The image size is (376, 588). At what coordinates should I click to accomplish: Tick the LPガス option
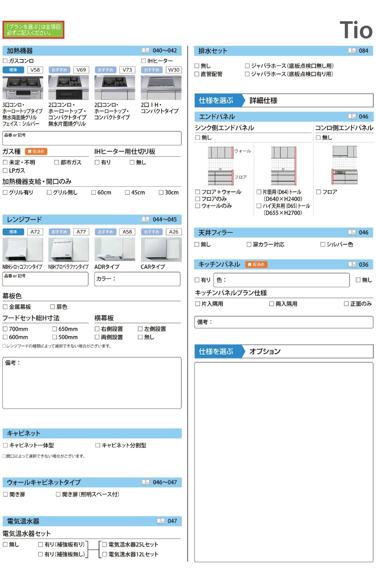[x=5, y=171]
